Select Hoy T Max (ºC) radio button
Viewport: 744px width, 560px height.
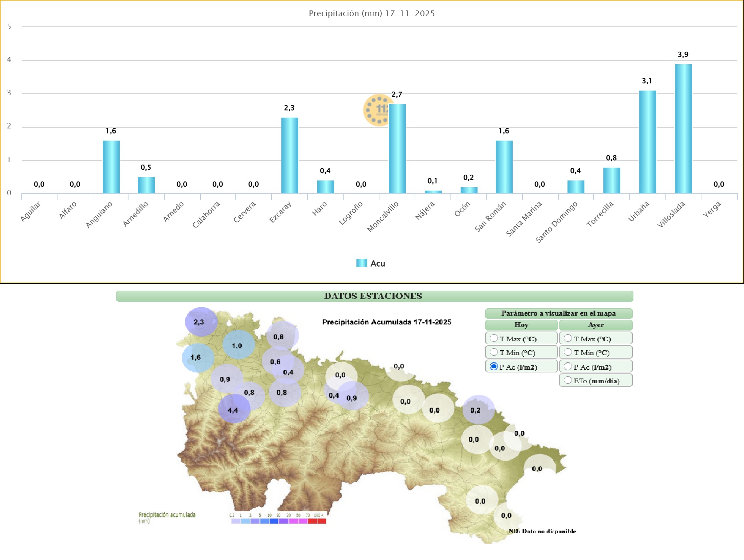[x=494, y=338]
